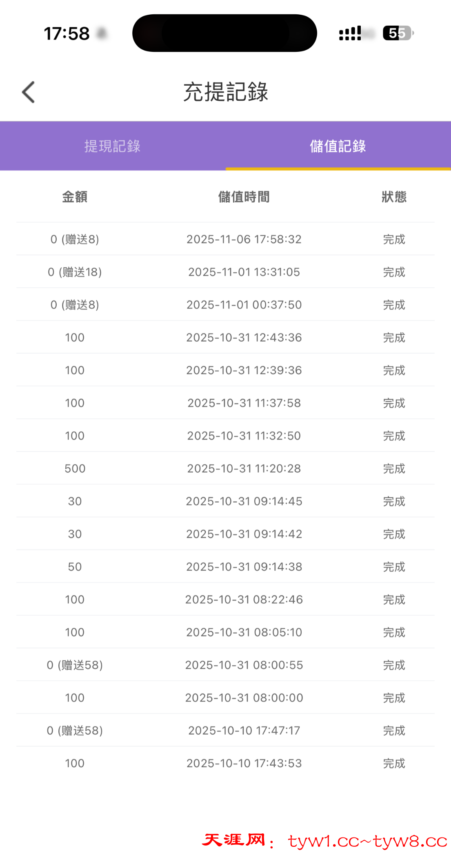Select record timed 2025-10-31 09:14:45
Image resolution: width=451 pixels, height=868 pixels.
[x=244, y=501]
